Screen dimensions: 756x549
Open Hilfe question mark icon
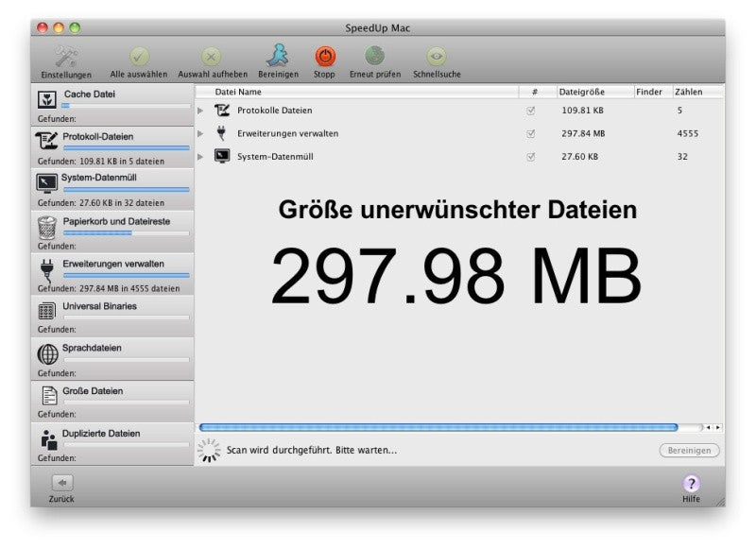pos(691,483)
